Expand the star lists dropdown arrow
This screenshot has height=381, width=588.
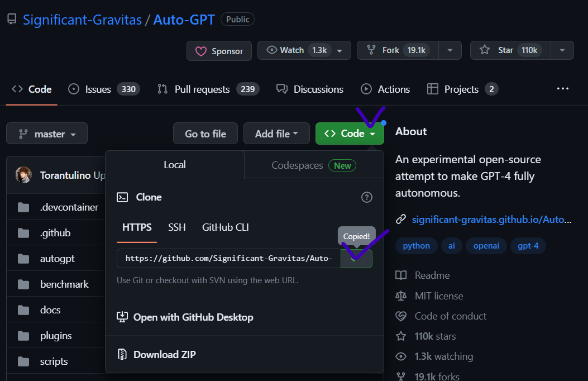click(562, 50)
